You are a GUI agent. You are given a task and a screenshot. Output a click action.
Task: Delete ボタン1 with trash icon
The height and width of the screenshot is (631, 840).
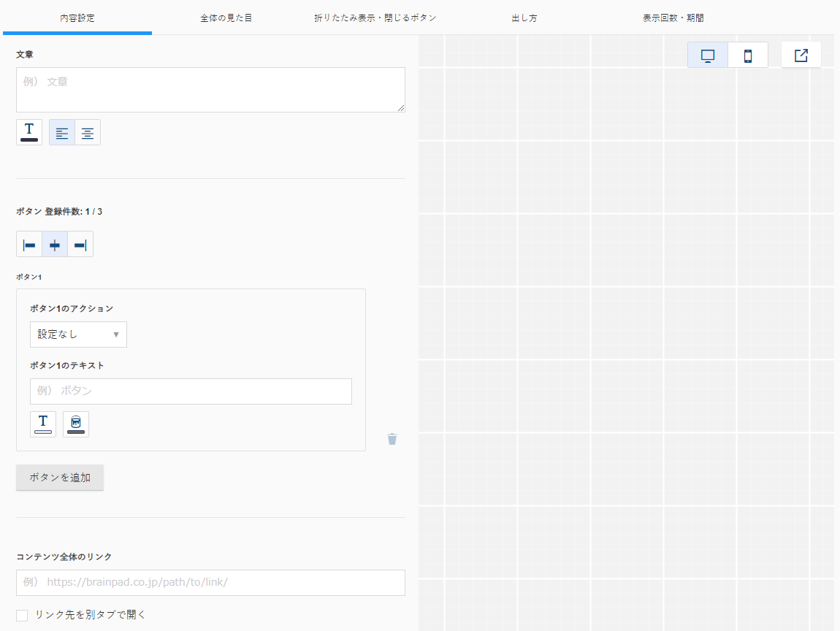click(392, 439)
